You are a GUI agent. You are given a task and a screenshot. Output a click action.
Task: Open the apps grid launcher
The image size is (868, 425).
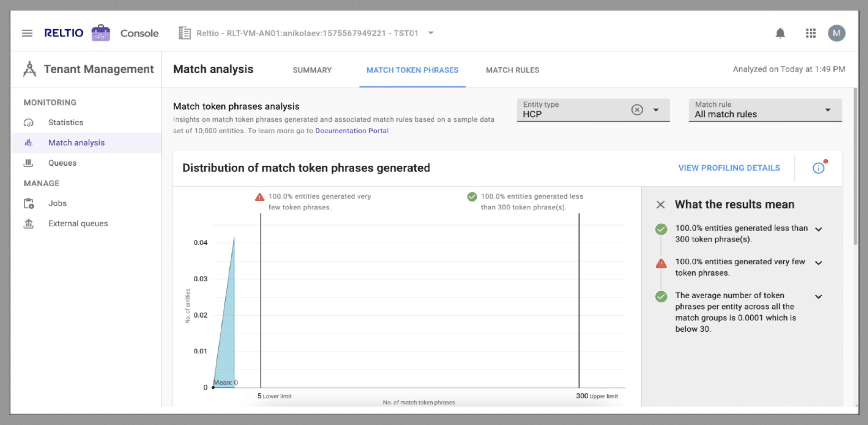[811, 33]
